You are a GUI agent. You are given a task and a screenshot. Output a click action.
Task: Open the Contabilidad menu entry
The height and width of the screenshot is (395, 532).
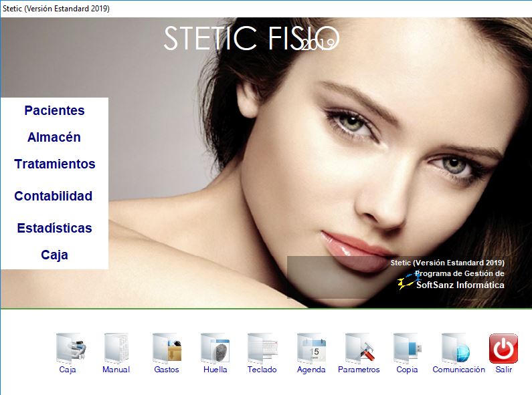(x=54, y=196)
